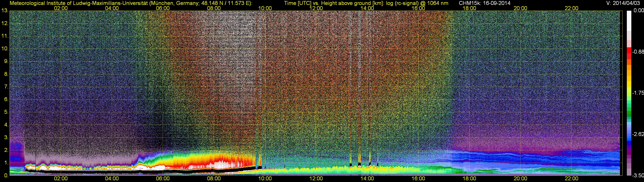Click the '1.' height axis label

pyautogui.click(x=6, y=163)
